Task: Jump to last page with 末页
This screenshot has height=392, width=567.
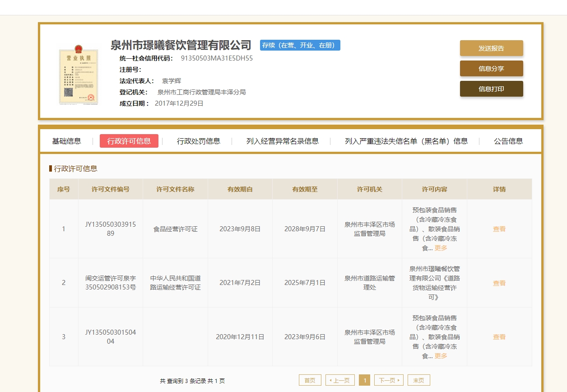Action: pos(419,380)
